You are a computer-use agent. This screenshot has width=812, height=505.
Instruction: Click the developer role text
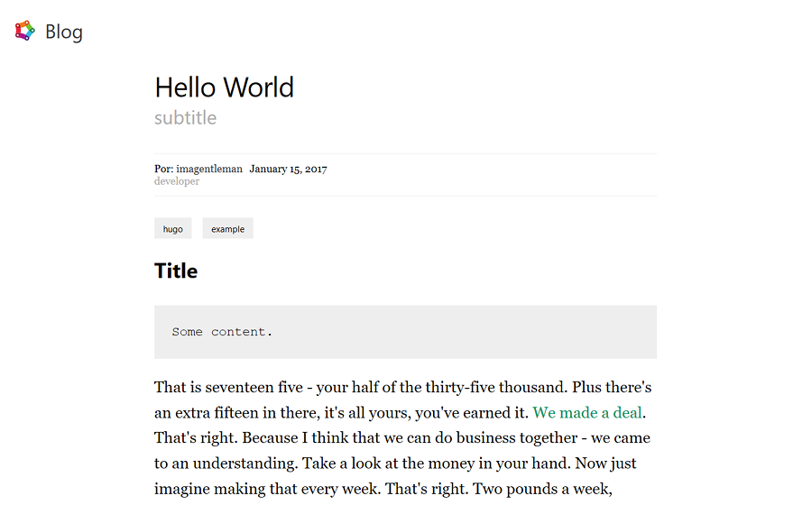[x=177, y=181]
